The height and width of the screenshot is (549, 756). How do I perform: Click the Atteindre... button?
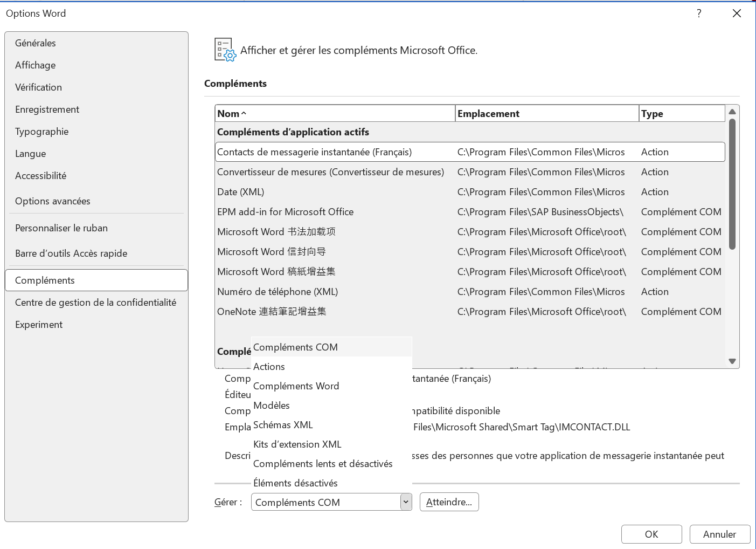pyautogui.click(x=449, y=502)
